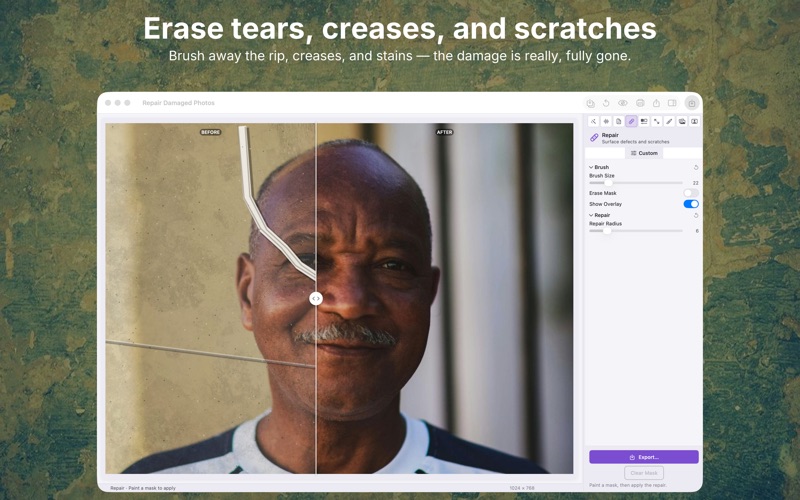Click the 'Repair - Paint a mask to apply' status

tap(143, 488)
